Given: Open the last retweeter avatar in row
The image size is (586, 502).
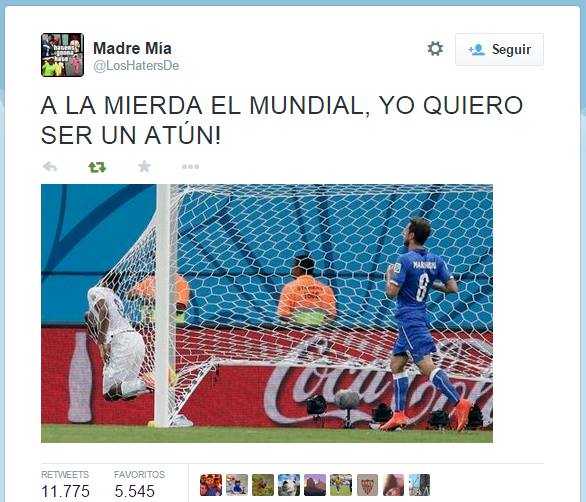Looking at the screenshot, I should click(419, 485).
